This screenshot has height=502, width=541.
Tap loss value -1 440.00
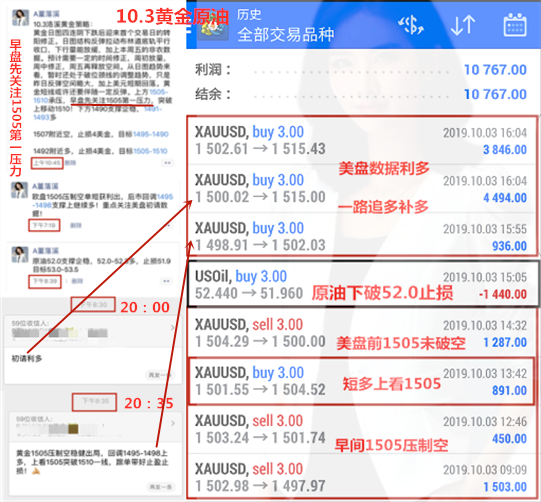(503, 294)
